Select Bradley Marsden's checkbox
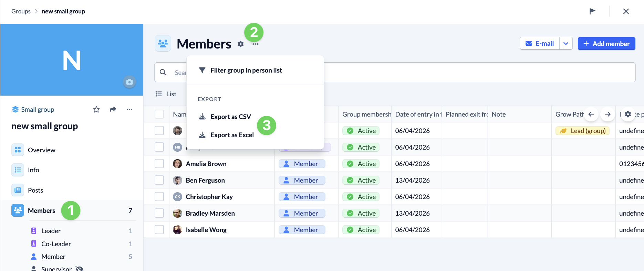 [159, 213]
